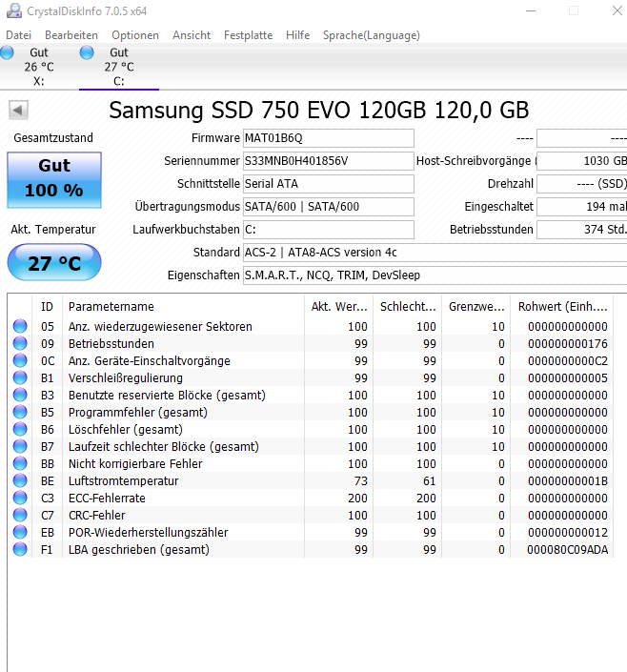Screen dimensions: 627x672
Task: Select 'CRC-Fehler' parameter name
Action: tap(97, 515)
